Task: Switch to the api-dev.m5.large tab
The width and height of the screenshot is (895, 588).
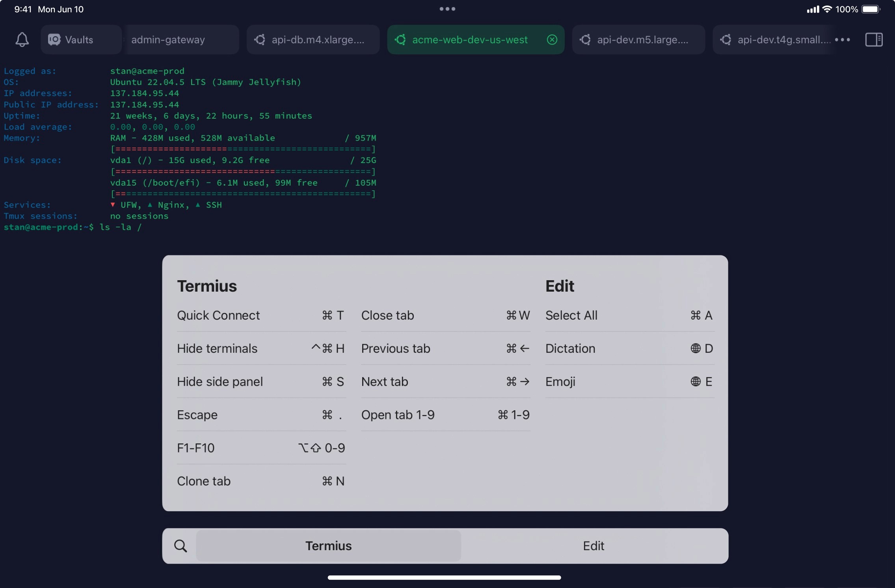Action: 638,39
